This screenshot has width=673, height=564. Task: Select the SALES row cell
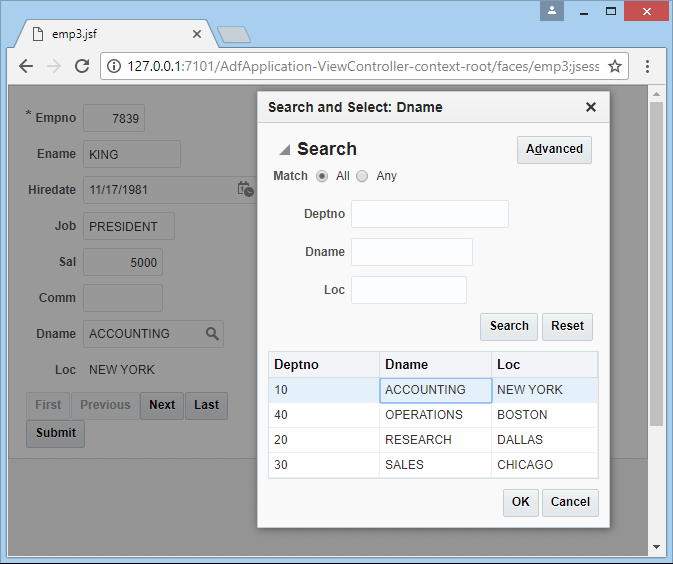[435, 465]
